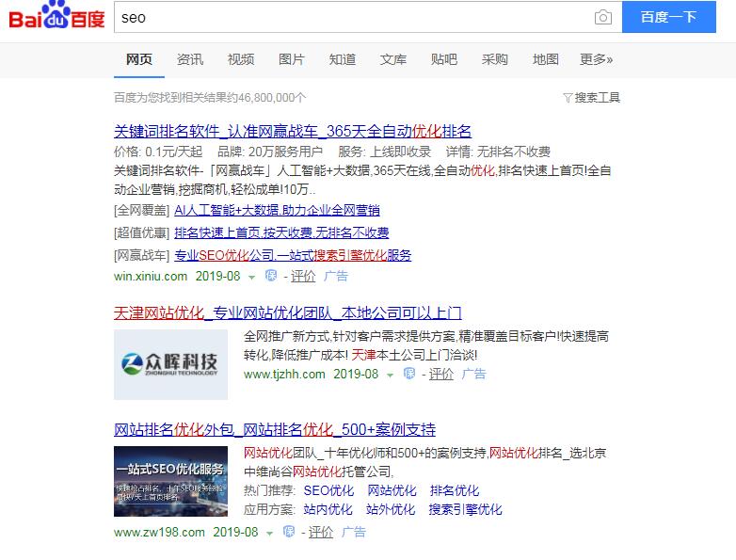Viewport: 736px width, 560px height.
Task: Open the 更多» menu
Action: coord(596,59)
